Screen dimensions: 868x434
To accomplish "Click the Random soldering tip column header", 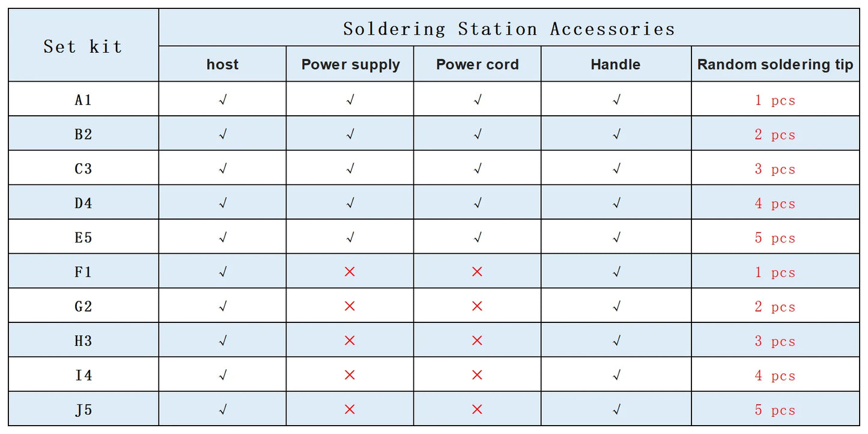I will 775,65.
